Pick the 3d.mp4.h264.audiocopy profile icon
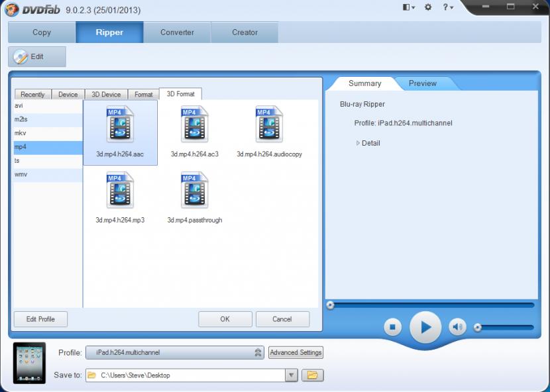 coord(269,125)
